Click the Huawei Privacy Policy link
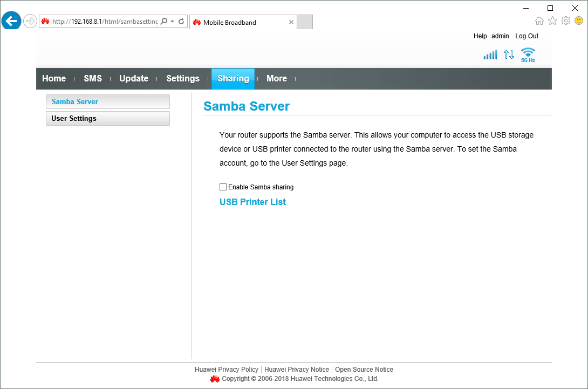588x389 pixels. [x=227, y=369]
